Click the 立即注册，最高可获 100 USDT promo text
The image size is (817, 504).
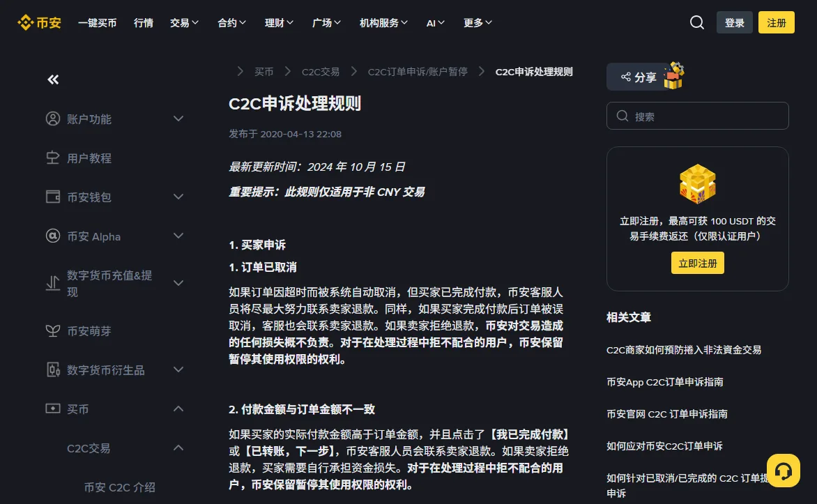697,228
